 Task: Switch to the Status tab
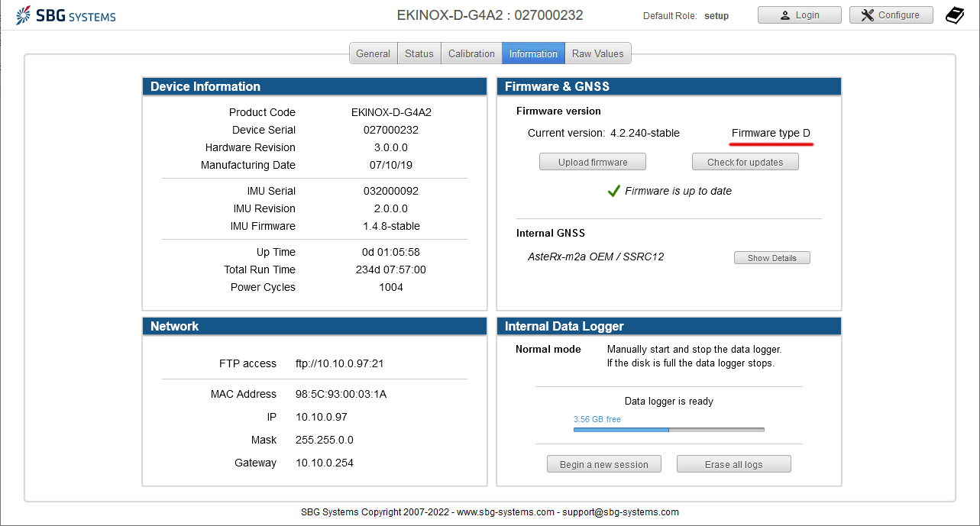pyautogui.click(x=419, y=53)
